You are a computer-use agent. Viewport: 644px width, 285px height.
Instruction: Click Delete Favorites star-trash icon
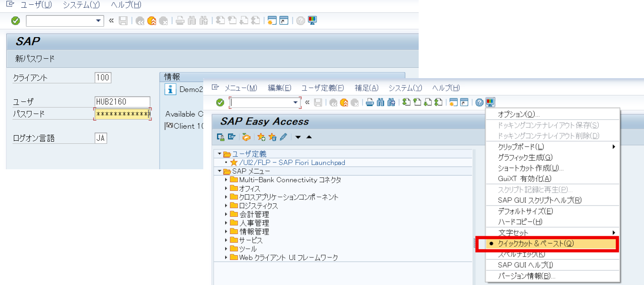tap(272, 137)
